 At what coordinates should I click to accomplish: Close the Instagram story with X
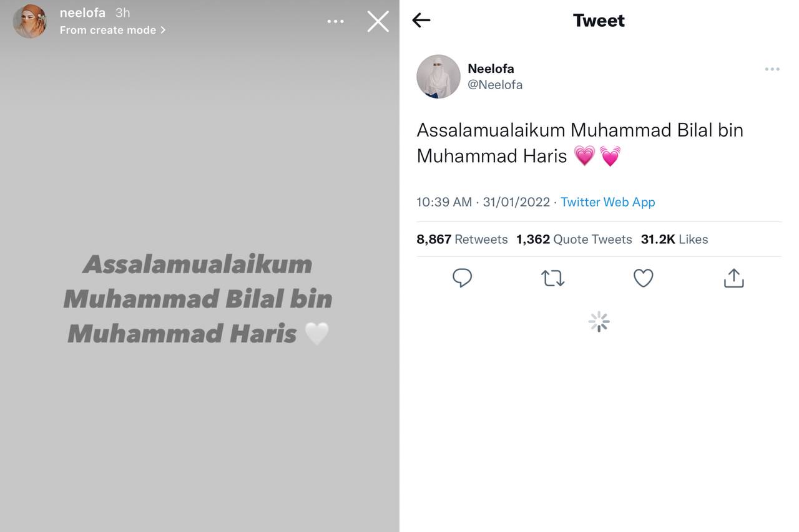click(378, 22)
